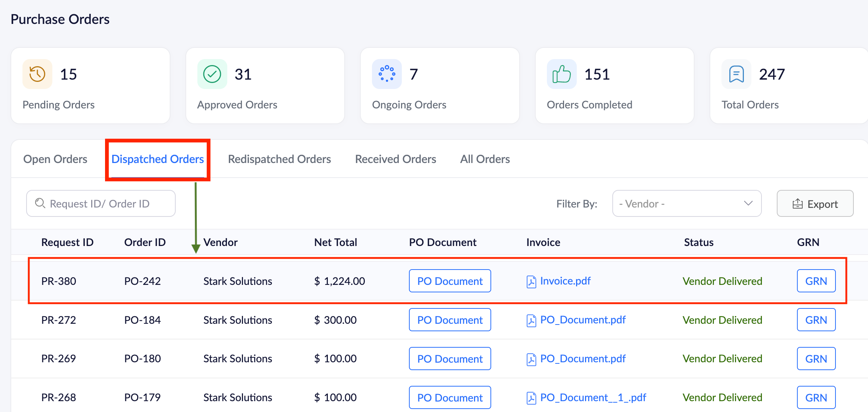Screen dimensions: 868x412
Task: Click the Total Orders receipt icon
Action: pos(736,74)
